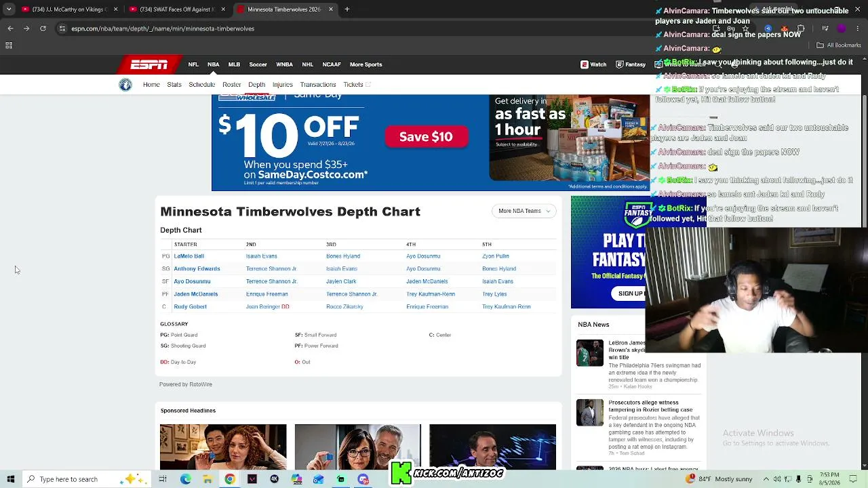868x488 pixels.
Task: Open the All Bookmarks folder
Action: pyautogui.click(x=839, y=45)
